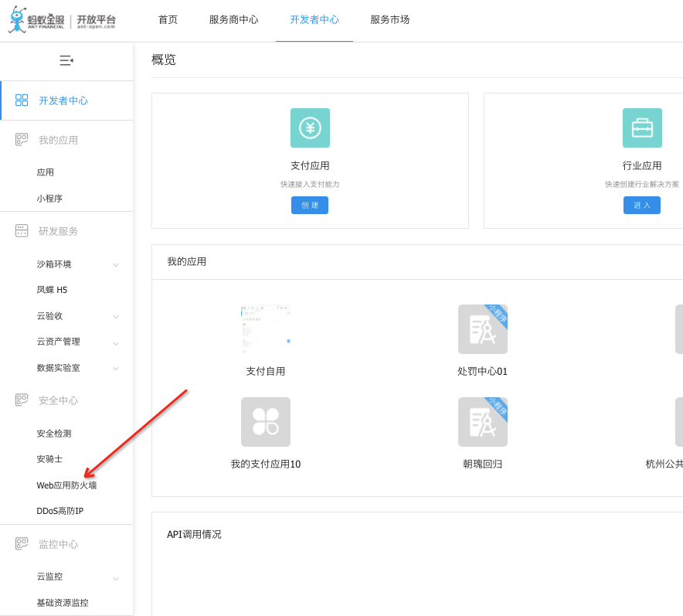Click the 数据实验室 sidebar label

coord(59,368)
